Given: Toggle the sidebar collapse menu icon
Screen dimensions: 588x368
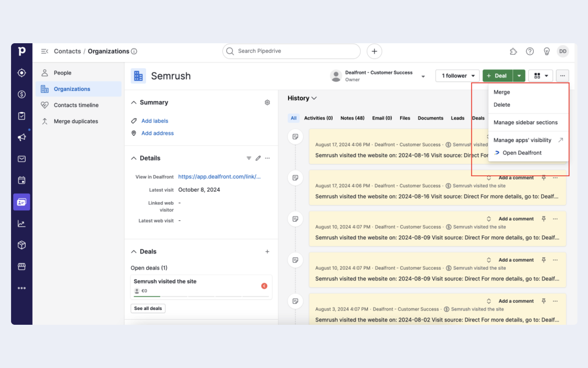Looking at the screenshot, I should tap(45, 52).
